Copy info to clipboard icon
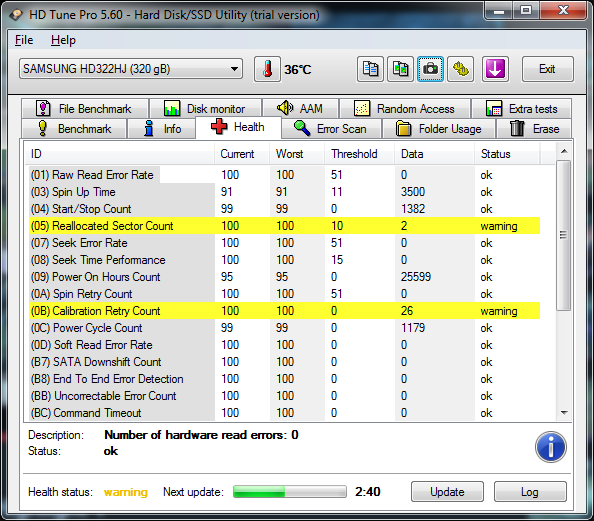Screen dimensions: 594x521 pos(370,69)
